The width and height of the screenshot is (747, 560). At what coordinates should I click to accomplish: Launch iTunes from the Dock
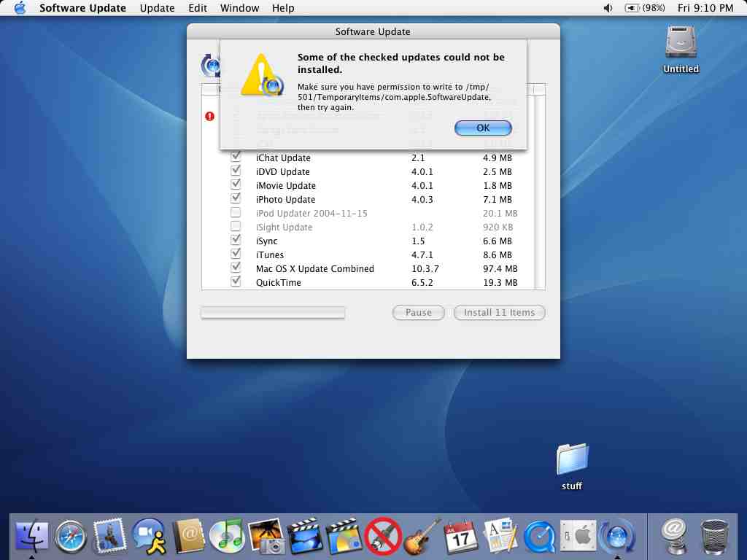pos(227,537)
